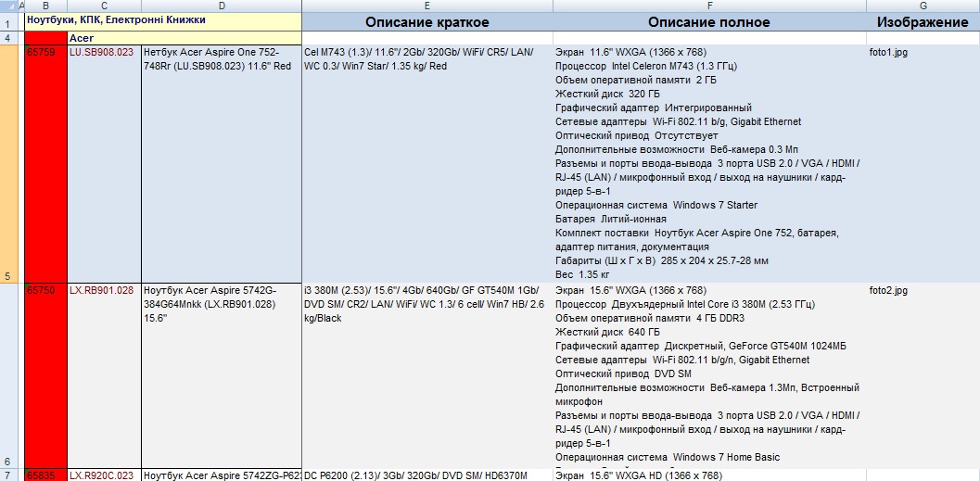The height and width of the screenshot is (481, 980).
Task: Click the 'Описание полное' header cell
Action: (x=710, y=22)
